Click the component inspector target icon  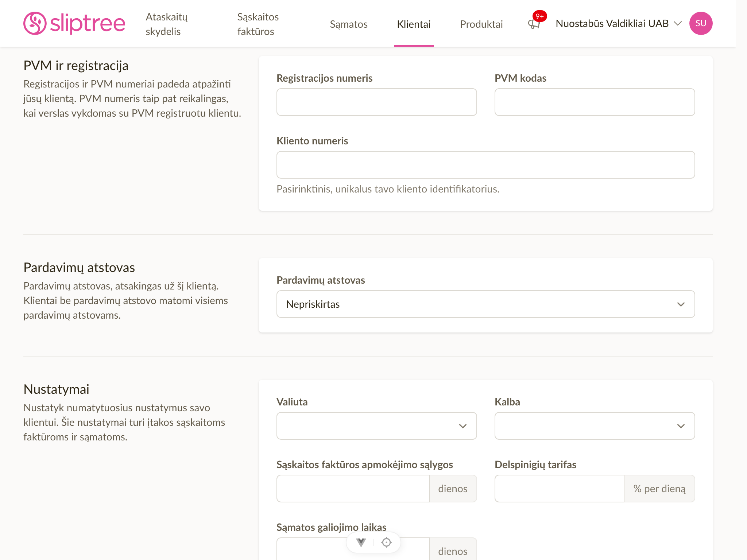click(386, 542)
